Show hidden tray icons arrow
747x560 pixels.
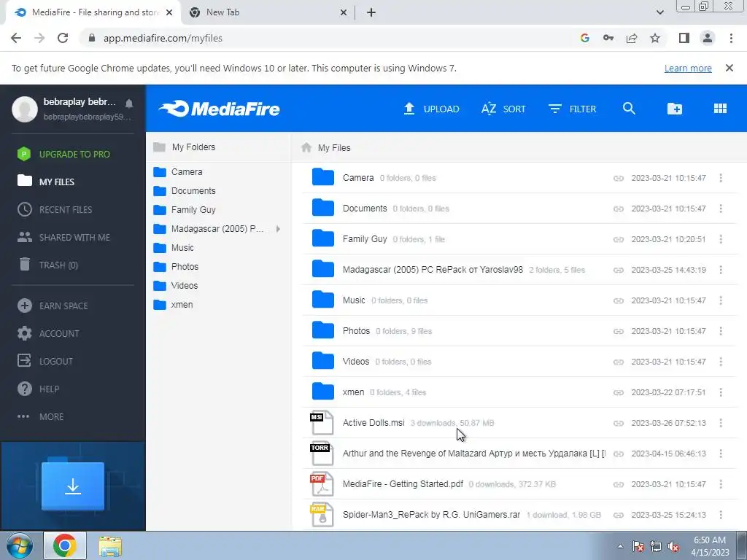[620, 546]
